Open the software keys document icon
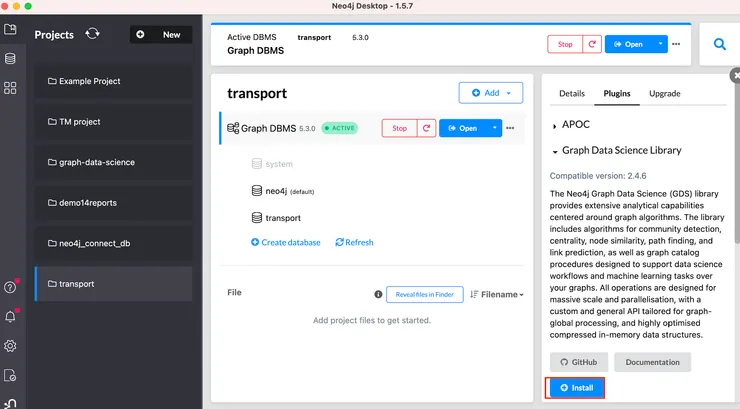The height and width of the screenshot is (409, 740). click(x=10, y=375)
